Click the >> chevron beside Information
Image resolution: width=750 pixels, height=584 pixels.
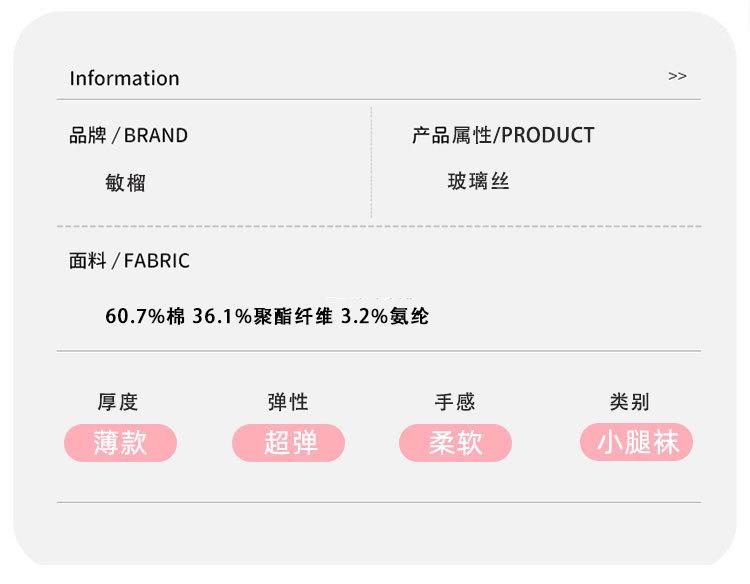point(677,76)
